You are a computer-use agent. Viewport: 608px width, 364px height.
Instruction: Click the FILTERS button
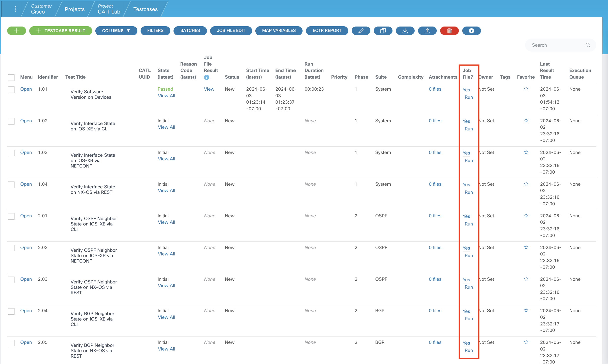155,31
